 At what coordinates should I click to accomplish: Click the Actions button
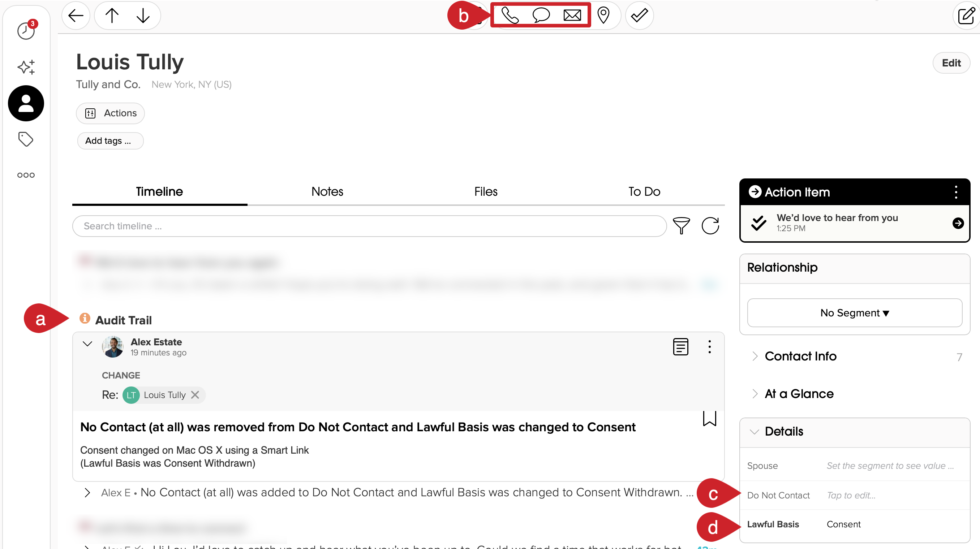[x=110, y=113]
